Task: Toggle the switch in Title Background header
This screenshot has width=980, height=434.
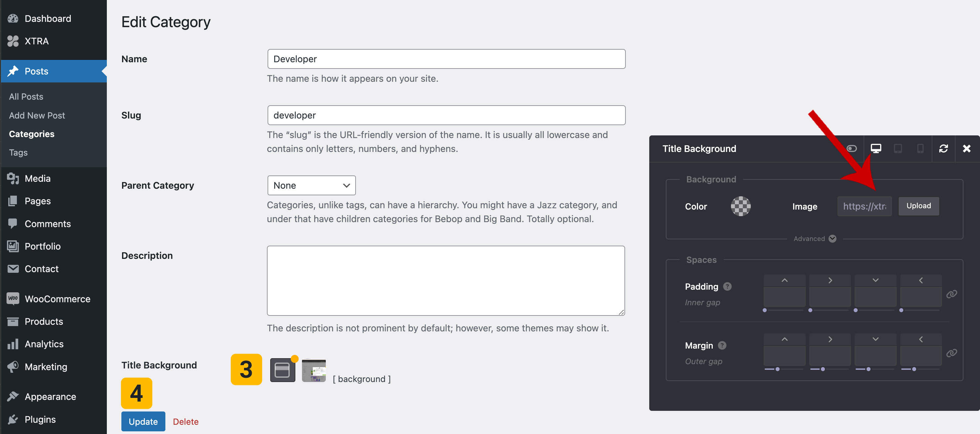Action: [851, 148]
